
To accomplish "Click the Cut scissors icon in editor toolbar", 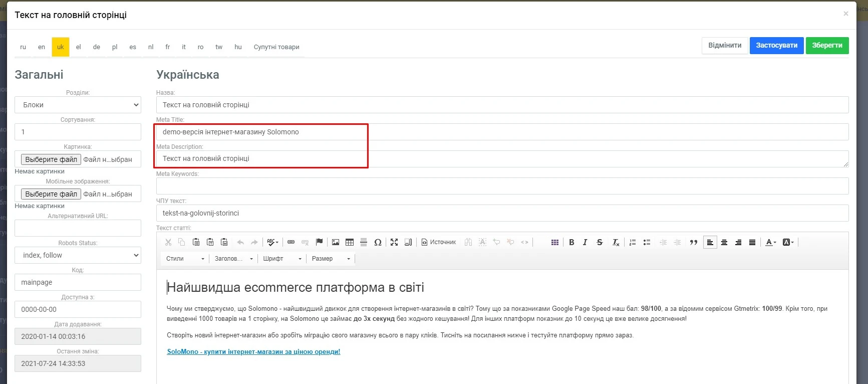I will pyautogui.click(x=168, y=242).
